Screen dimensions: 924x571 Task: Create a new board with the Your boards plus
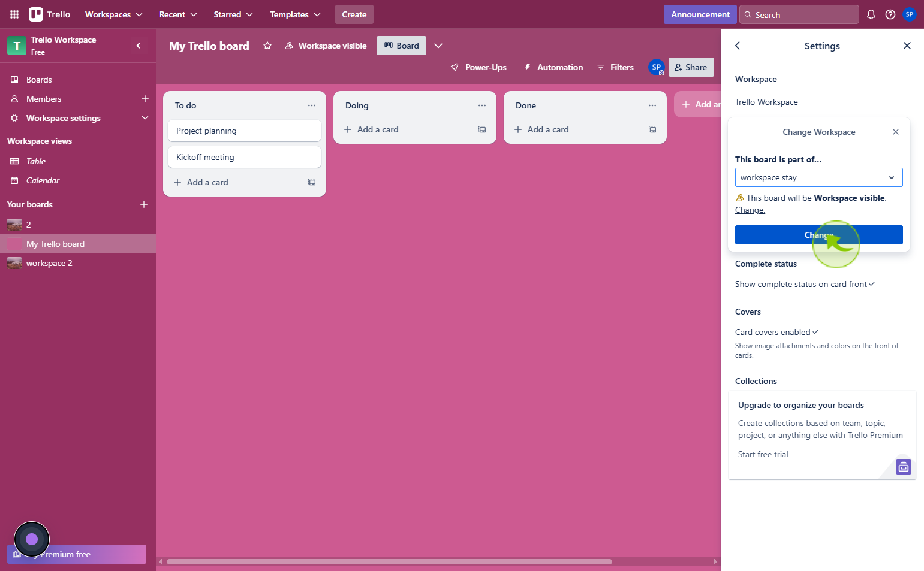[144, 204]
